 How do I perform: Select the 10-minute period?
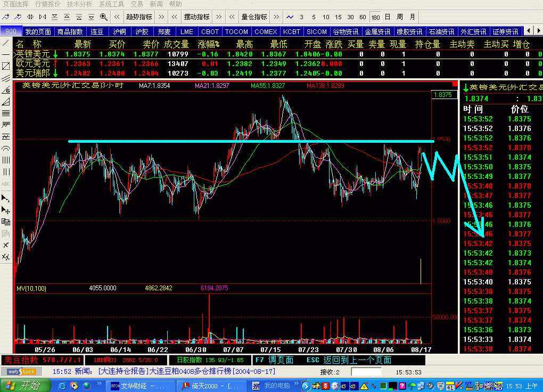pos(326,17)
